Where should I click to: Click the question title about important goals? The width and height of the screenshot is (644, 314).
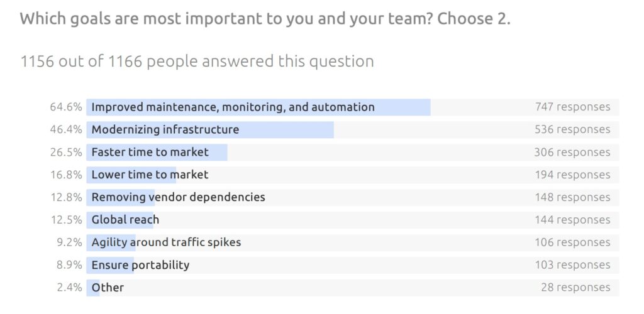click(265, 19)
